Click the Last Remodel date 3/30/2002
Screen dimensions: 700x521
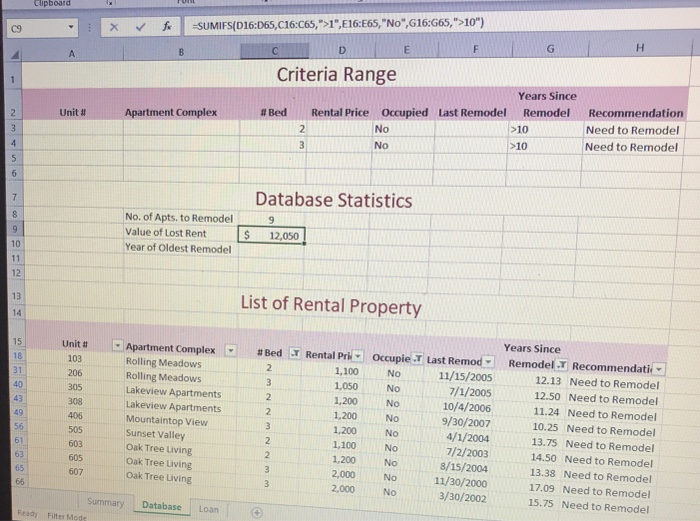[x=462, y=498]
